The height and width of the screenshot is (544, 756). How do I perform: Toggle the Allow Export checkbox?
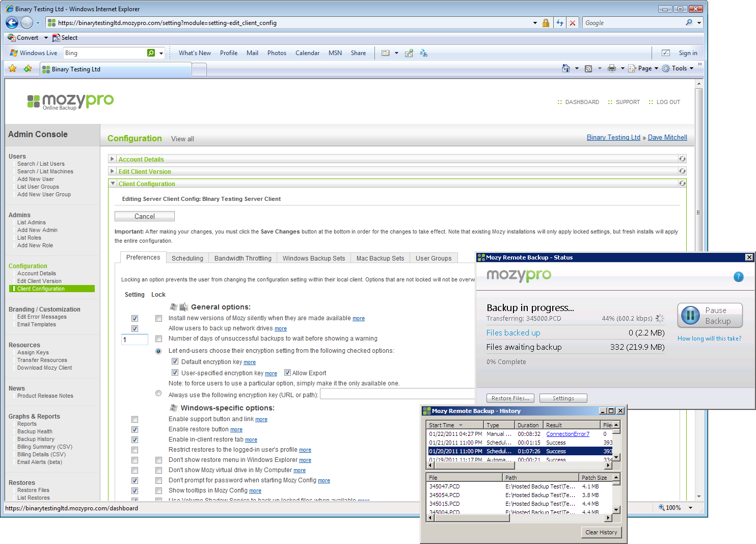(287, 373)
